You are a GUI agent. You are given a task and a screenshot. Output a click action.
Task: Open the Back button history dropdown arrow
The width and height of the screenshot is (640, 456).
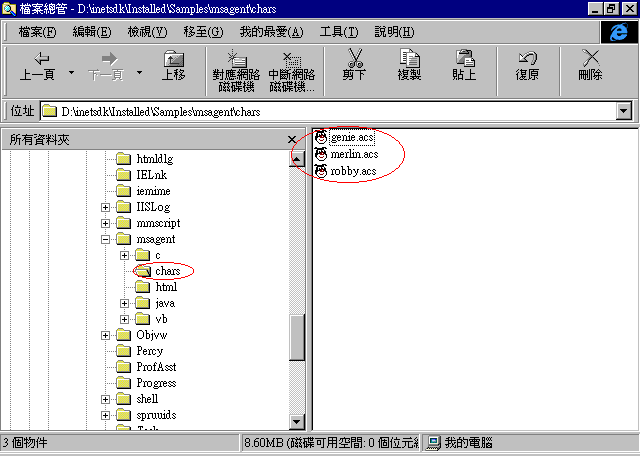pos(71,73)
